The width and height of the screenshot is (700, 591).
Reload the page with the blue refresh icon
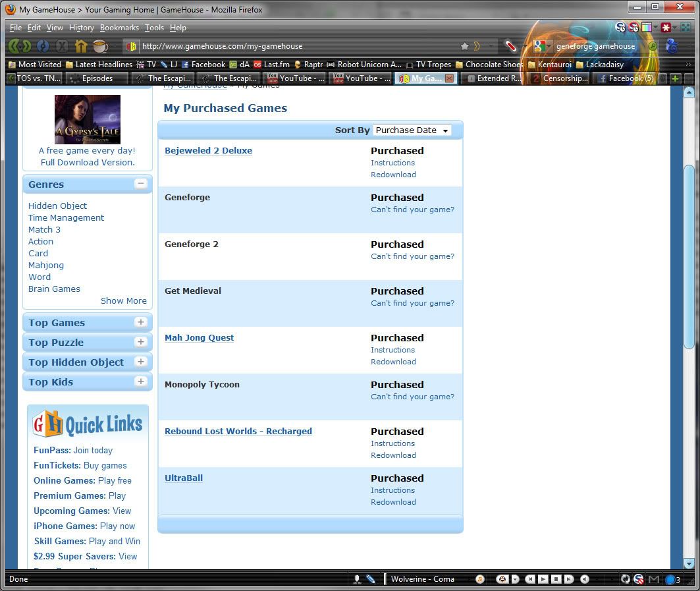43,45
